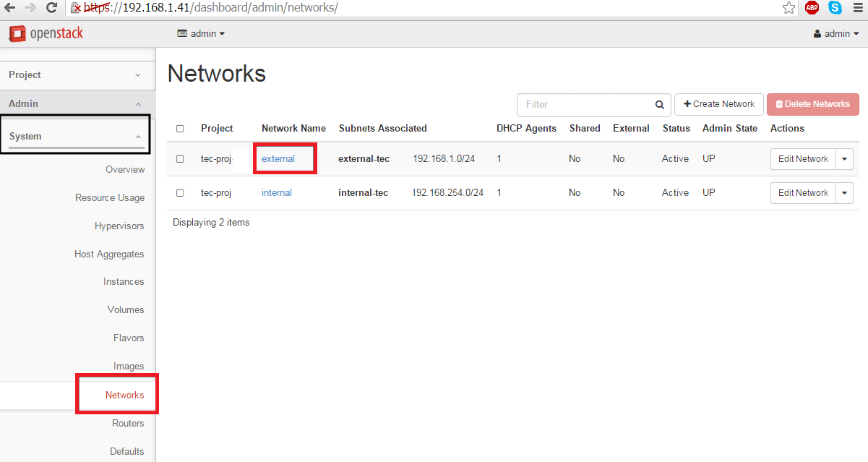Open Host Aggregates in the sidebar
The image size is (868, 462).
point(109,254)
